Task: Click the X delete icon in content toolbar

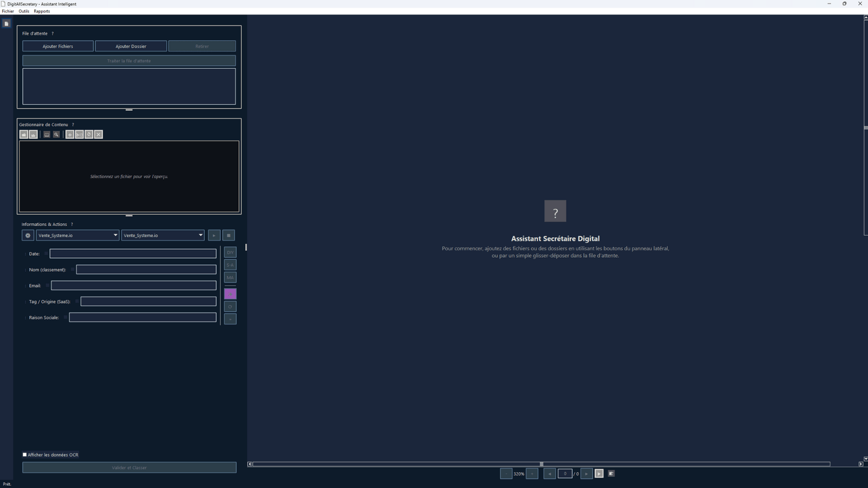Action: coord(99,135)
